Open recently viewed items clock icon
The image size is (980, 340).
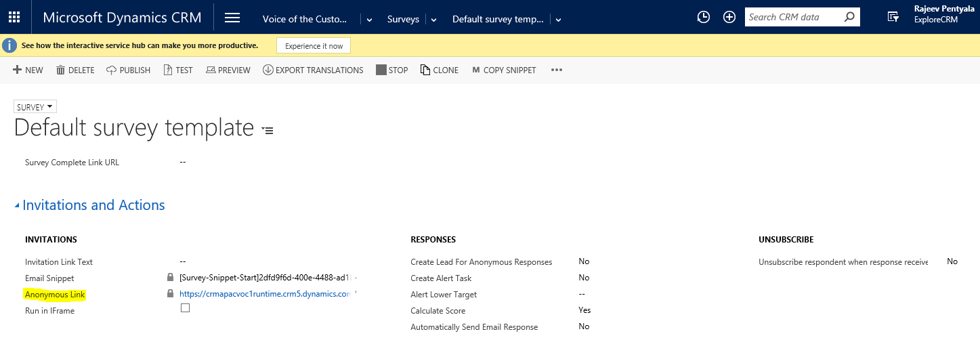click(704, 18)
